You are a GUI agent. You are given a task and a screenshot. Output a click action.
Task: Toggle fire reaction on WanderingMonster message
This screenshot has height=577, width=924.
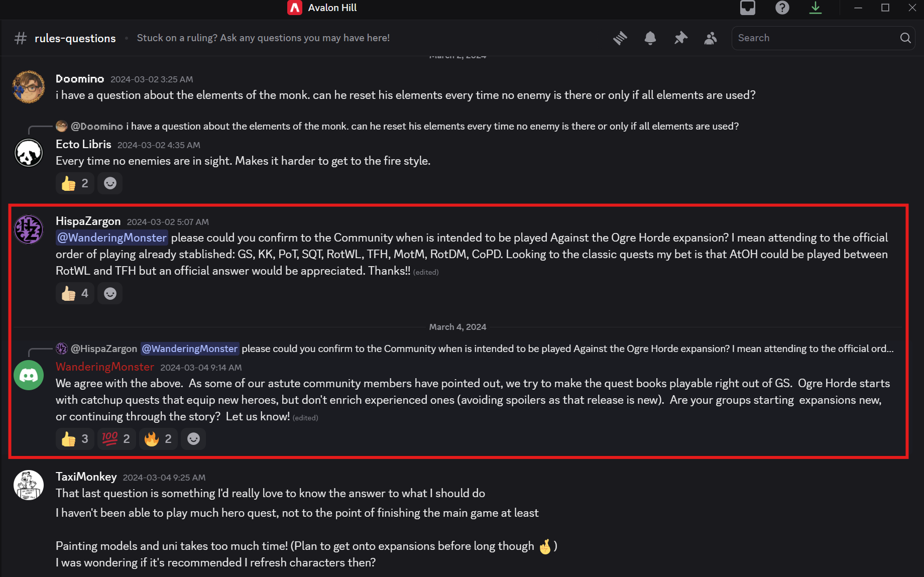coord(158,439)
